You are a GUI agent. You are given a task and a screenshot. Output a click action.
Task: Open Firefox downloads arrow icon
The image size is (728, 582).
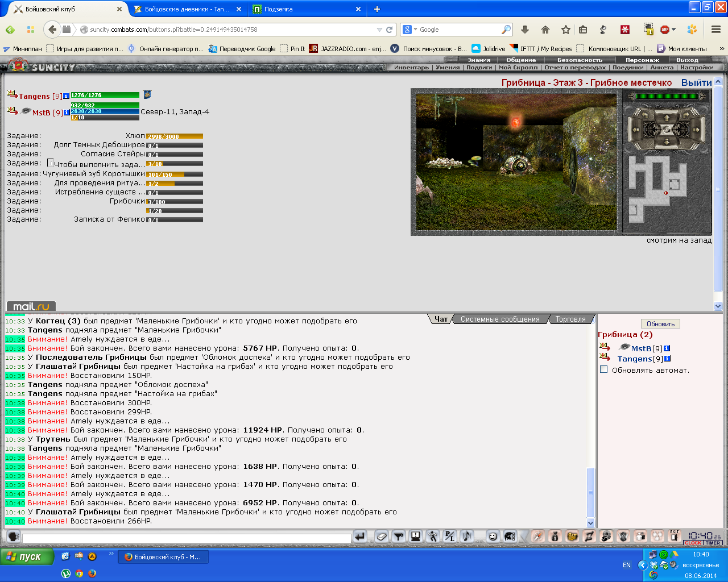coord(525,30)
